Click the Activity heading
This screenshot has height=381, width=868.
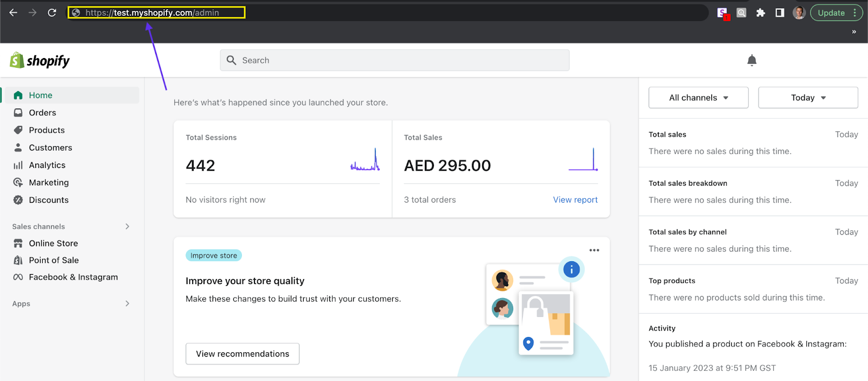point(662,328)
